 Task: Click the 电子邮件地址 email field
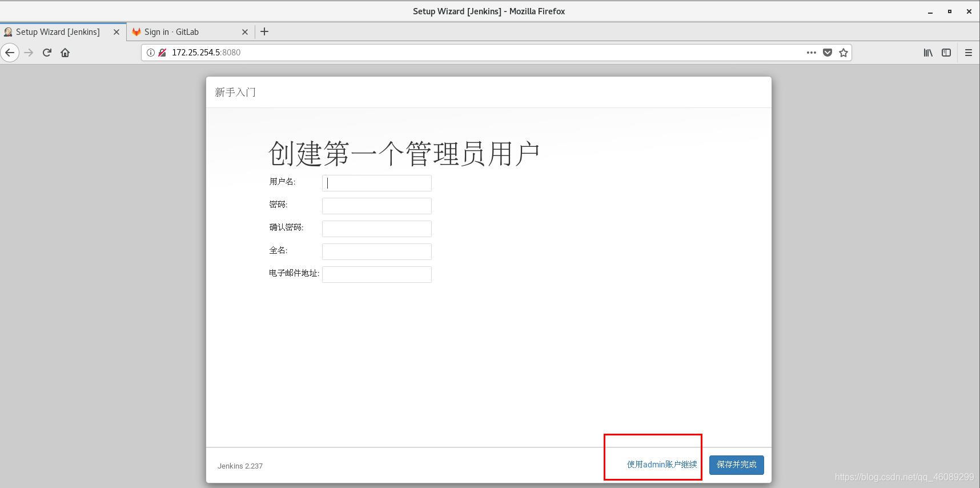click(377, 274)
